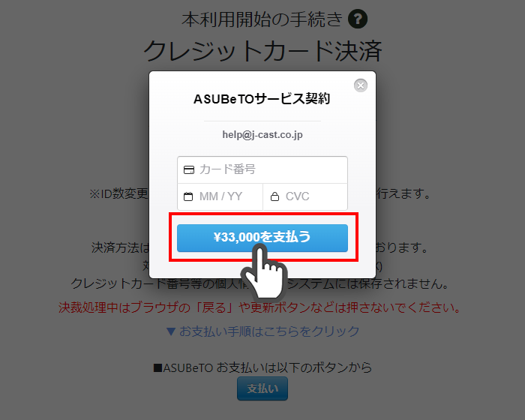Select the CVC security code field
The image size is (525, 420).
(305, 196)
